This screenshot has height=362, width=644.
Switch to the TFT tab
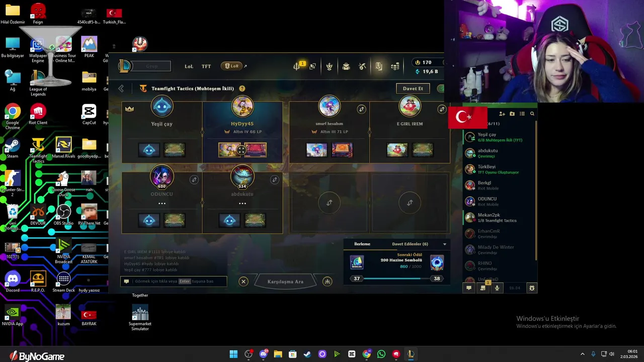coord(206,66)
